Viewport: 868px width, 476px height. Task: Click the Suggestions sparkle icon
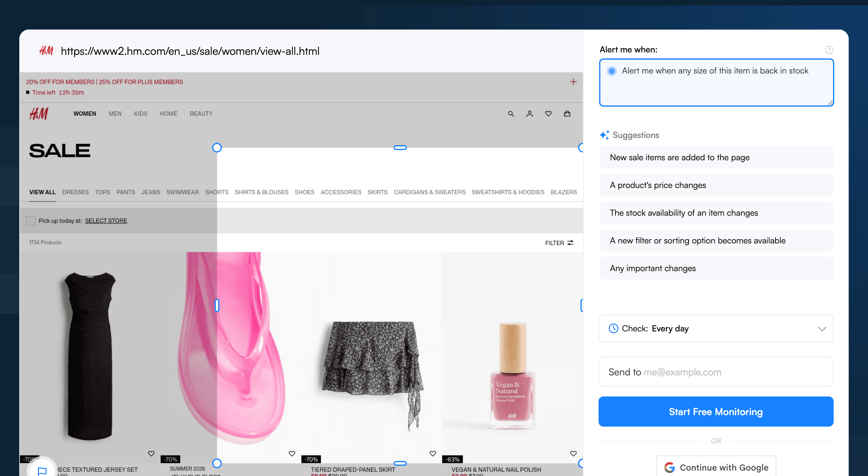point(605,135)
